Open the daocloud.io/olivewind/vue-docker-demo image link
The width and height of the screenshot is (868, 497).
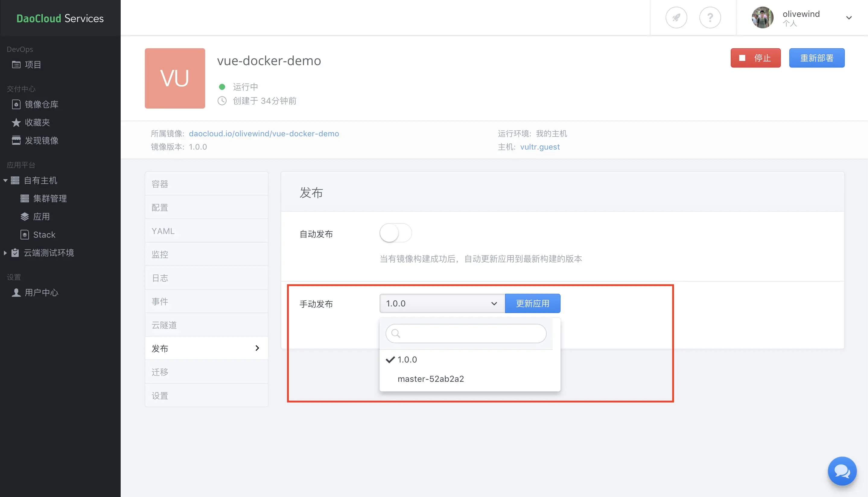[264, 134]
